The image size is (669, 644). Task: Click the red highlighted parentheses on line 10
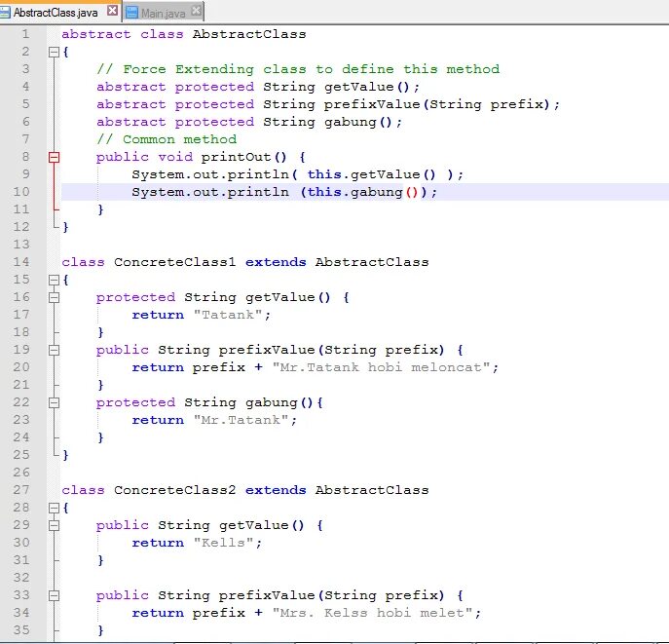coord(412,192)
